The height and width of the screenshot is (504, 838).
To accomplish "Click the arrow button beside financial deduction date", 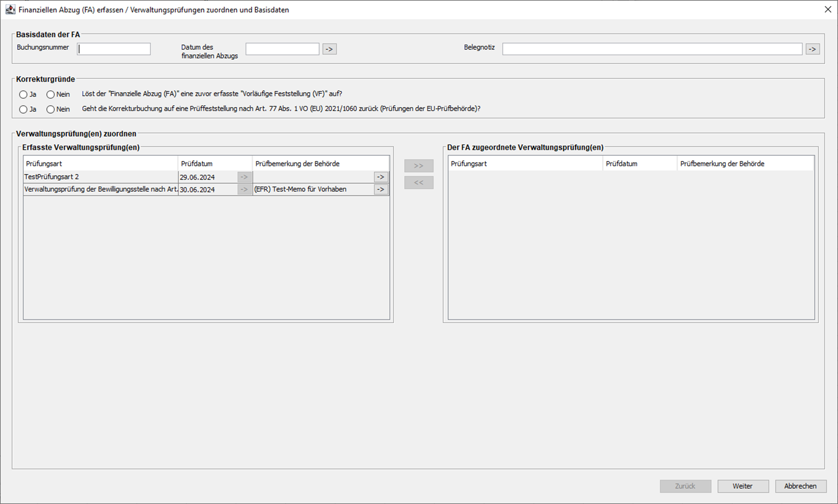I will click(329, 49).
